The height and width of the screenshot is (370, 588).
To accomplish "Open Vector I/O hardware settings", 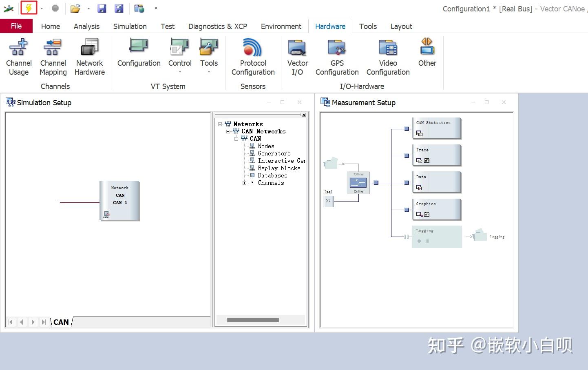I will [x=297, y=57].
